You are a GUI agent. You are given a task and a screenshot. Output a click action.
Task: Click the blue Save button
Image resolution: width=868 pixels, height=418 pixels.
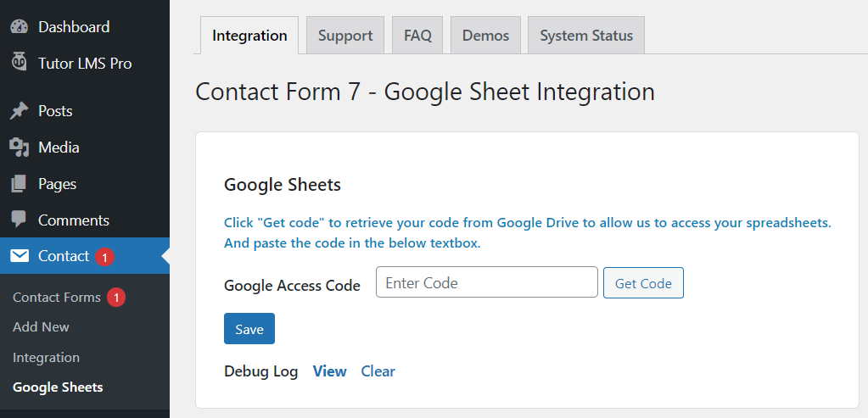pyautogui.click(x=249, y=329)
